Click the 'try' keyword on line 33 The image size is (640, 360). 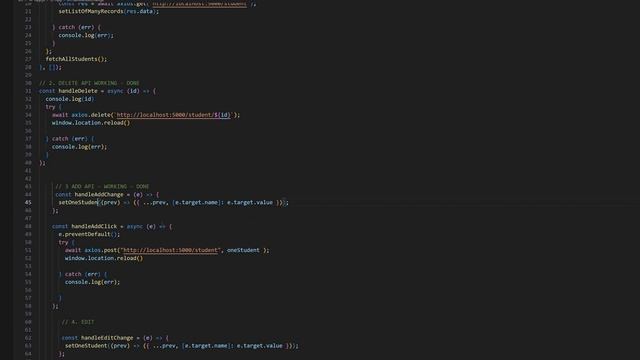pyautogui.click(x=50, y=107)
